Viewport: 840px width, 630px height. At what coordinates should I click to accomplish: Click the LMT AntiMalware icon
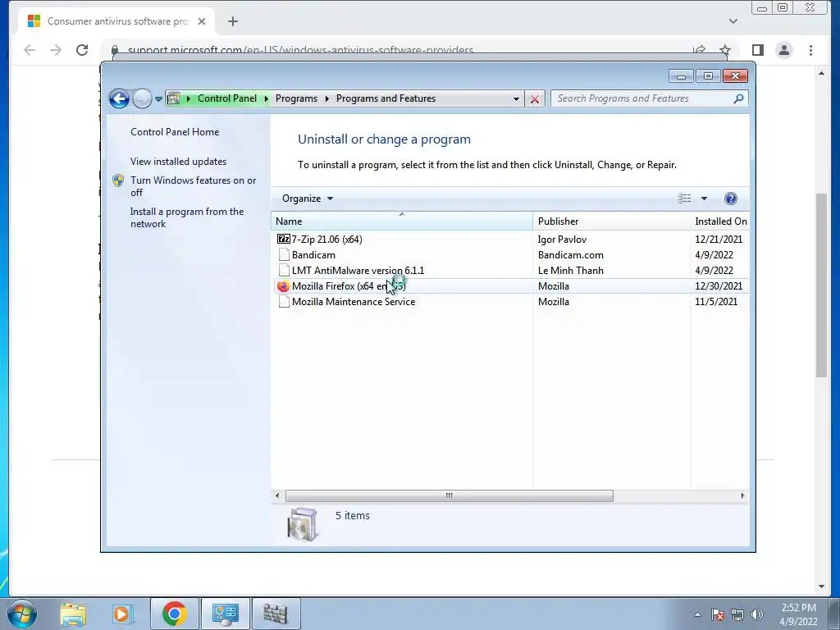coord(284,271)
